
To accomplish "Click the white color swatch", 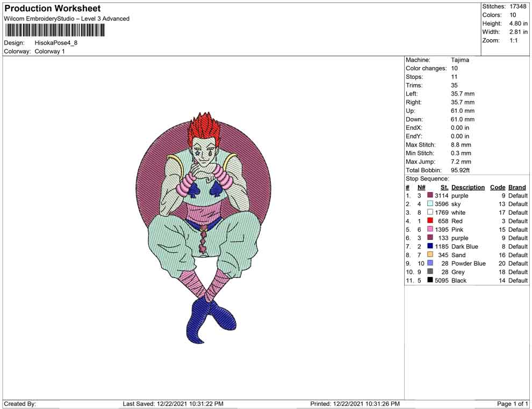I will click(x=430, y=212).
